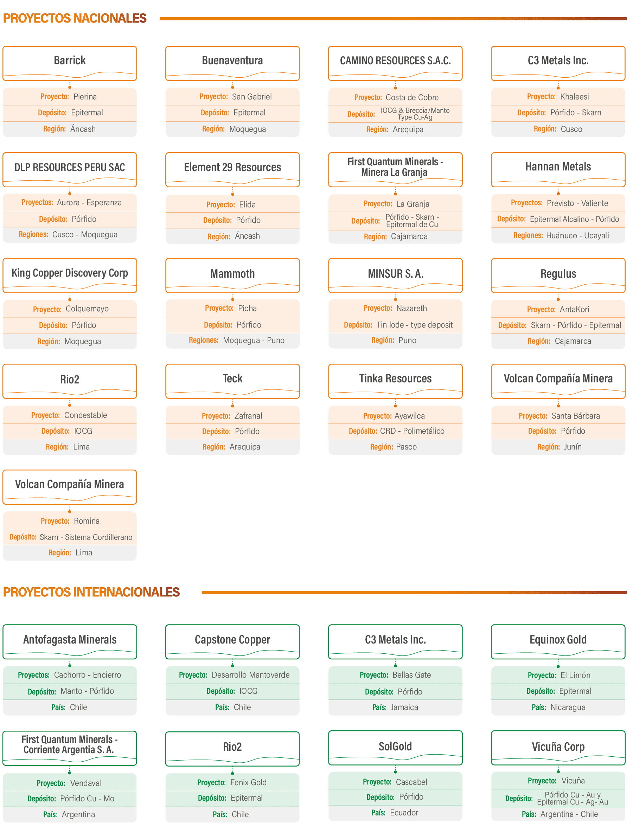Screen dimensions: 633x840
Task: Click the DLP RESOURCES PERU SAC title
Action: pyautogui.click(x=70, y=167)
